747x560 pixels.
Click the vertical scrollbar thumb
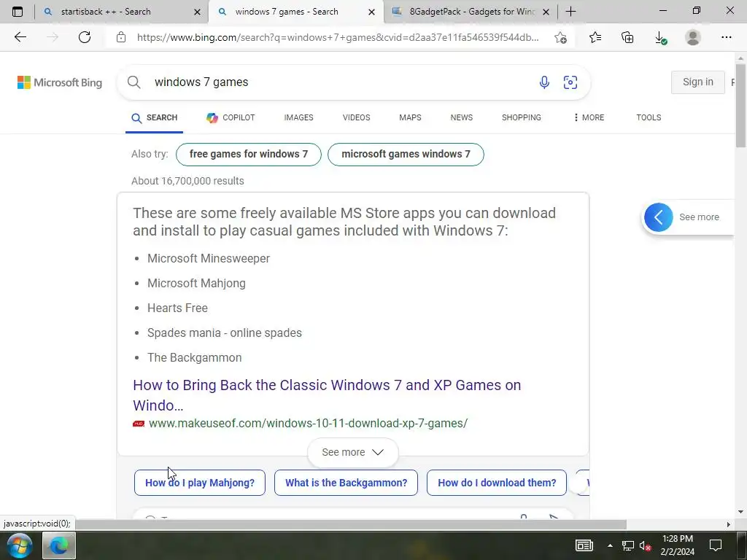pos(740,105)
